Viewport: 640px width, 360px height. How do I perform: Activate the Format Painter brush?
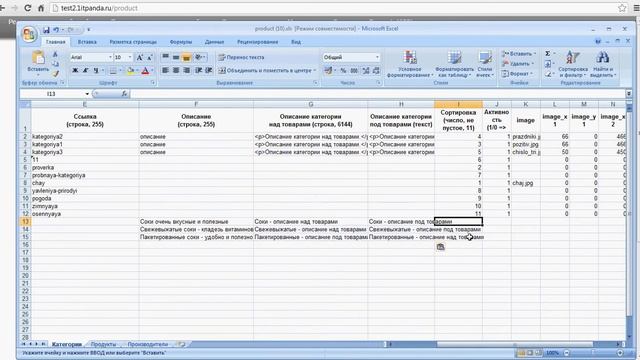tap(56, 73)
